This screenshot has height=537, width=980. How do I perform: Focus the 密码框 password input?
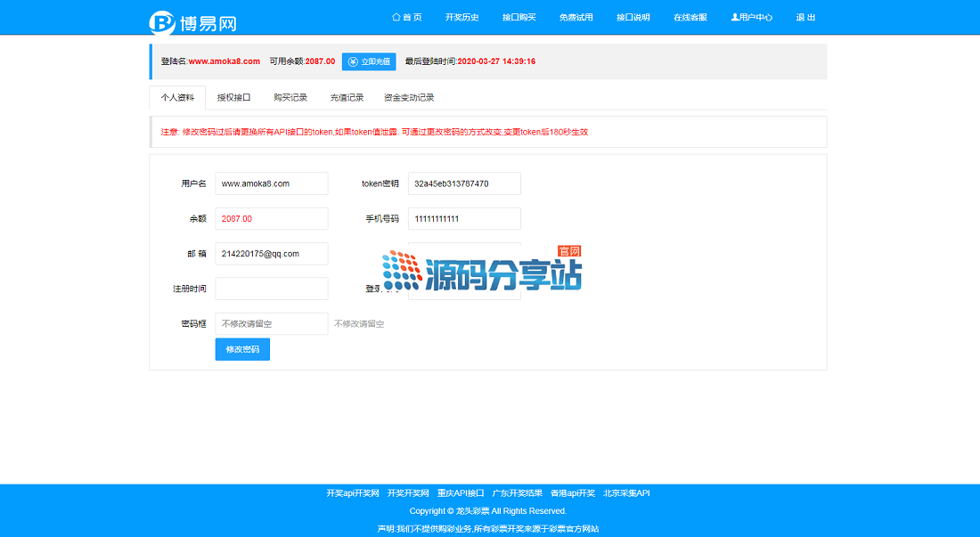[272, 324]
